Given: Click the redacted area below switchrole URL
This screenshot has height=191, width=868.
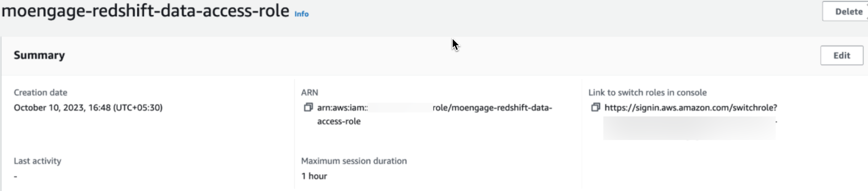Looking at the screenshot, I should 689,128.
